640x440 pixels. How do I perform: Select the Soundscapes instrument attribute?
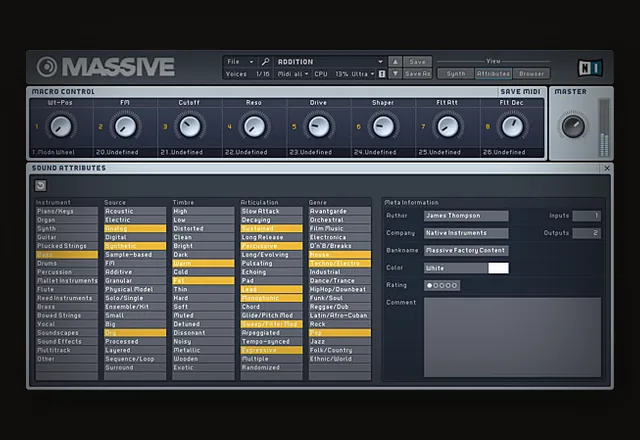[67, 333]
